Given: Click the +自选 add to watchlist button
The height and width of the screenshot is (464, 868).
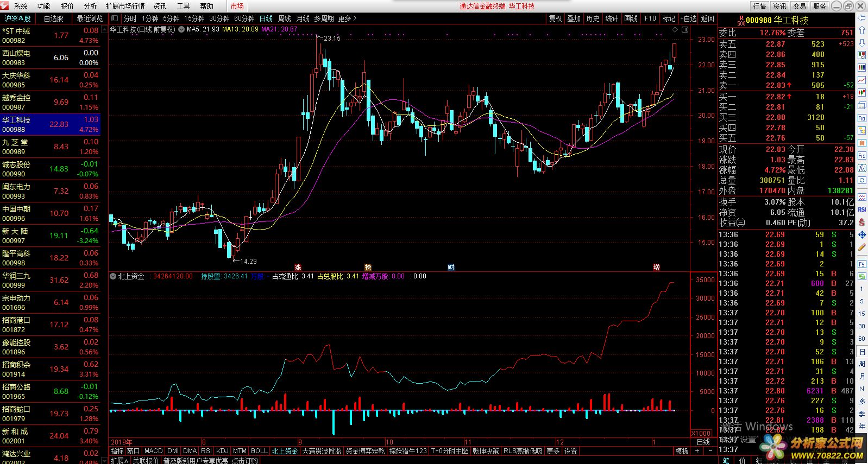Looking at the screenshot, I should click(688, 18).
